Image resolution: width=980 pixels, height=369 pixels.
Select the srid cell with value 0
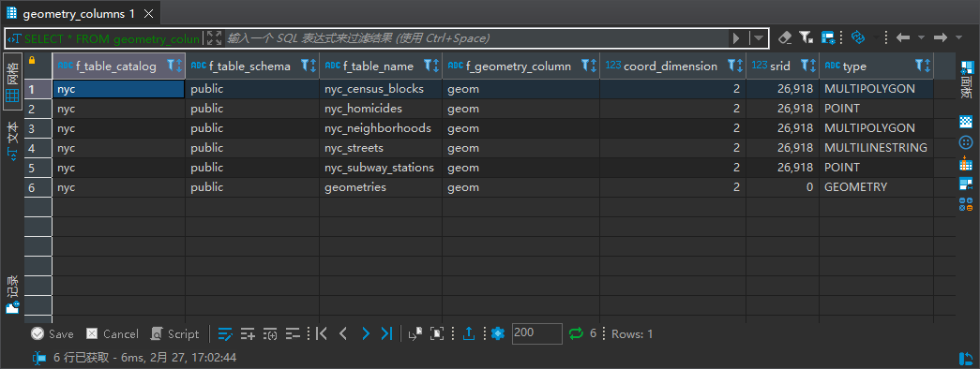(x=782, y=187)
